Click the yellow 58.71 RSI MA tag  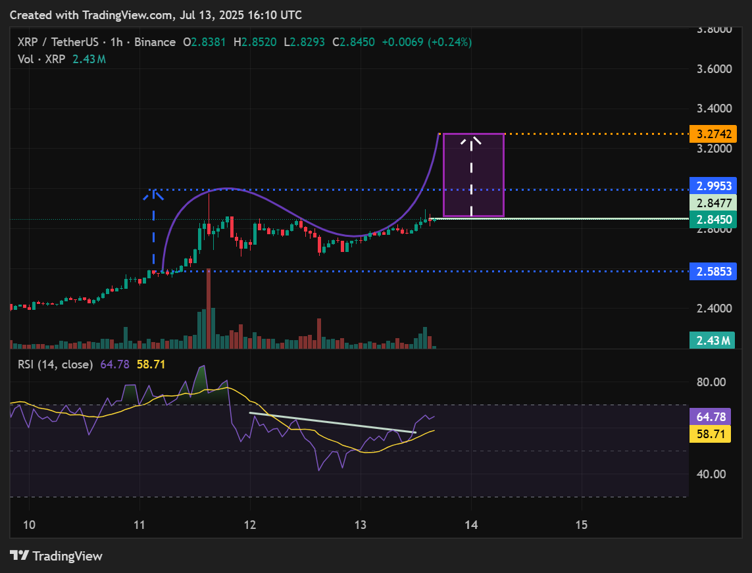pyautogui.click(x=712, y=433)
